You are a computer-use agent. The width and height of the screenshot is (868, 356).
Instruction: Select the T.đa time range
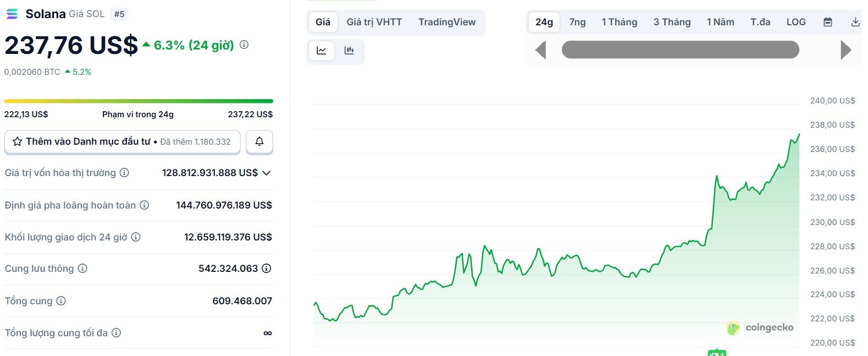point(760,22)
